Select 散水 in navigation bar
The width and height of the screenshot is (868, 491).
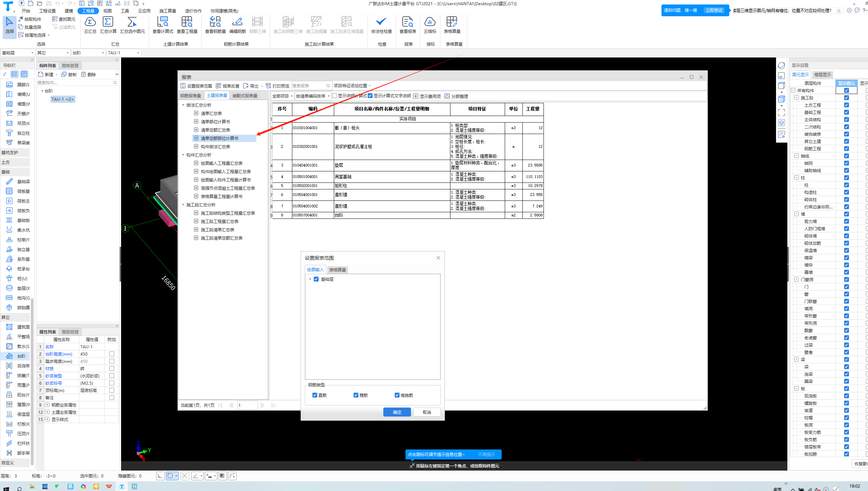click(18, 346)
